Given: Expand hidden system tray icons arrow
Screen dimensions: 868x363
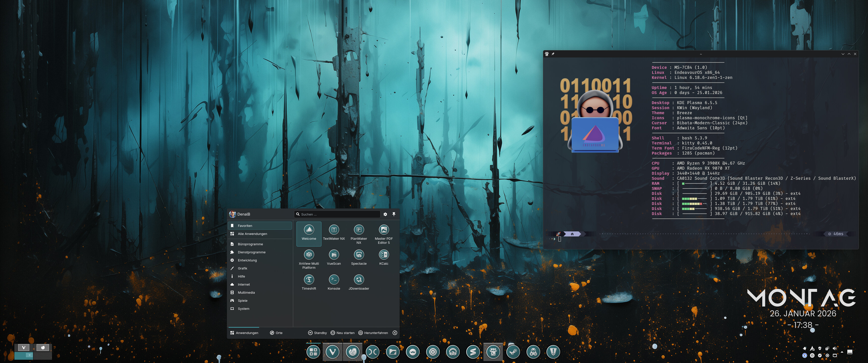Looking at the screenshot, I should coord(842,352).
